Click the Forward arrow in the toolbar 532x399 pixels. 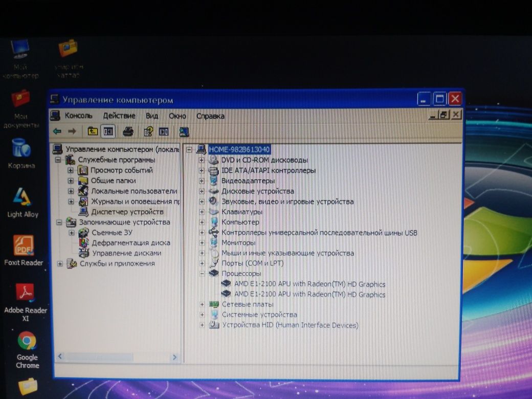click(72, 131)
